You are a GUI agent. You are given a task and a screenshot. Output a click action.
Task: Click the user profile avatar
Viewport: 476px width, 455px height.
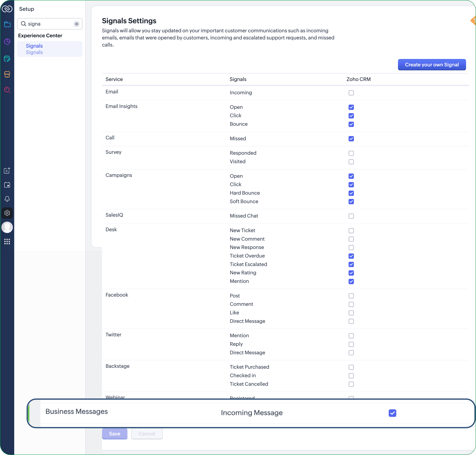click(x=7, y=227)
